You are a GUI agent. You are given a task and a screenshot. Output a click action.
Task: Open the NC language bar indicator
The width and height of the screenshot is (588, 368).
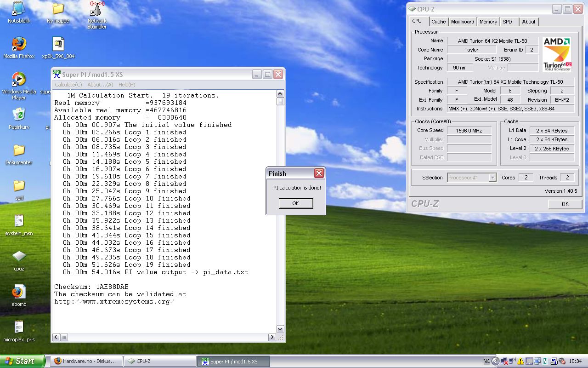click(x=486, y=361)
